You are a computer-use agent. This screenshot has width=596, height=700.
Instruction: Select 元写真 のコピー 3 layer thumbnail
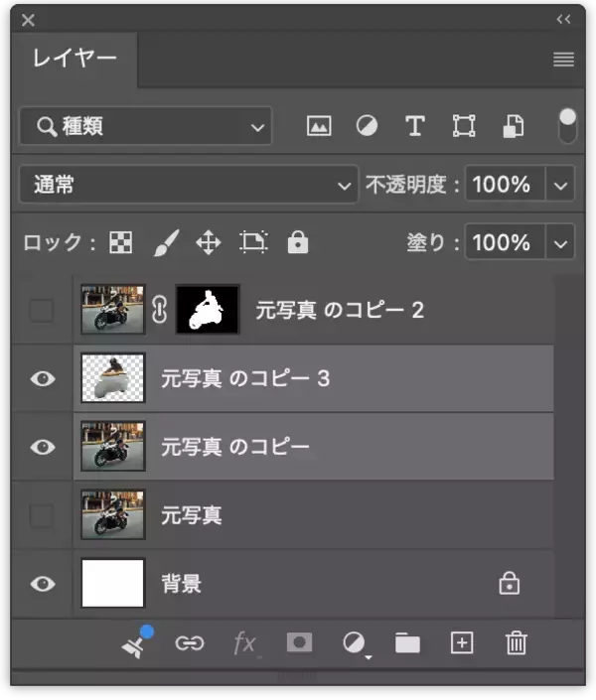(113, 378)
